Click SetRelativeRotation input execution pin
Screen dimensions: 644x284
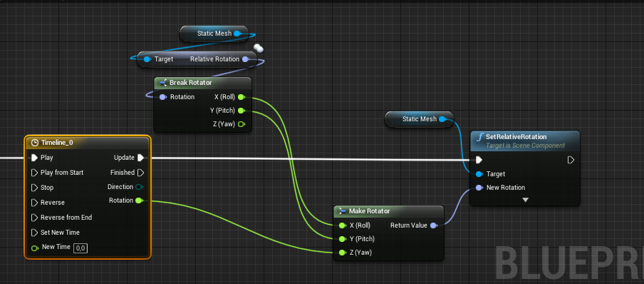click(479, 160)
